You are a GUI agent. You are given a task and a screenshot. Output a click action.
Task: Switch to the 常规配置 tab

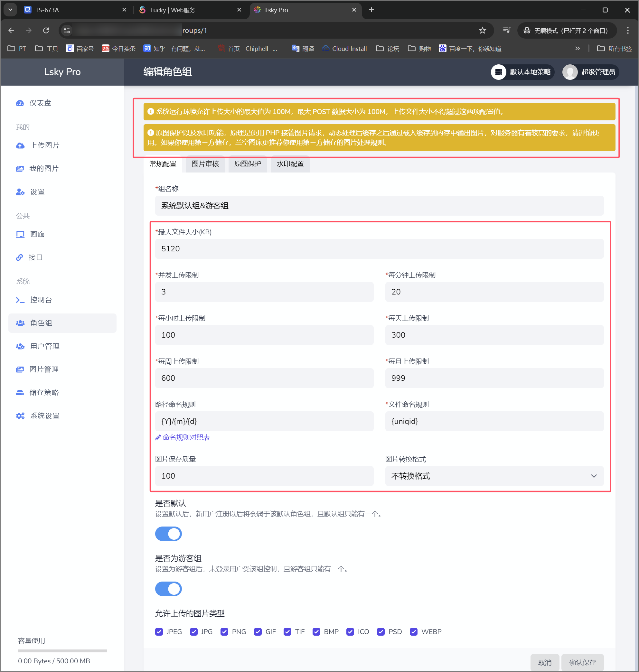click(163, 164)
